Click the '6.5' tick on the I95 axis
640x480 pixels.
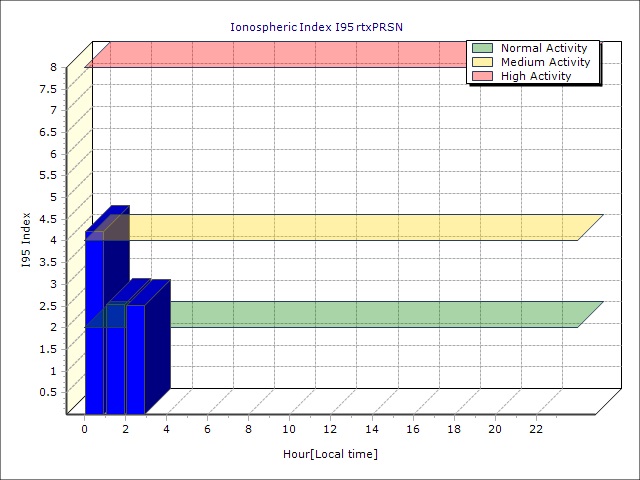(x=50, y=132)
